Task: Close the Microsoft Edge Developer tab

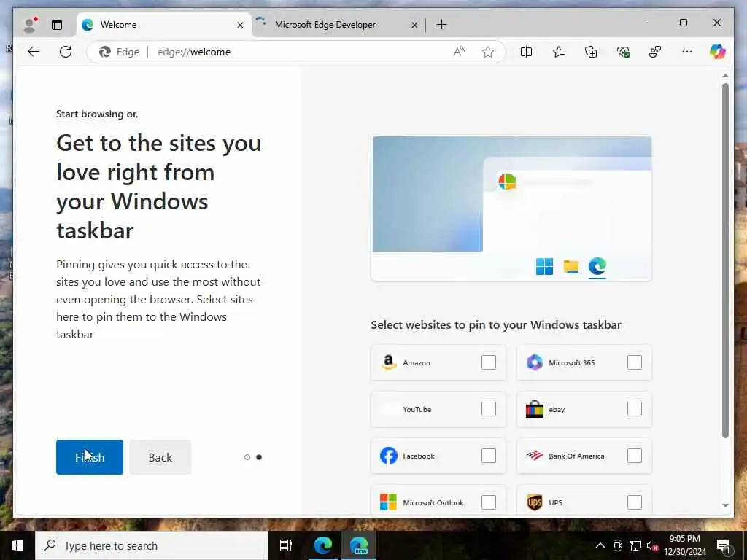Action: pyautogui.click(x=414, y=25)
